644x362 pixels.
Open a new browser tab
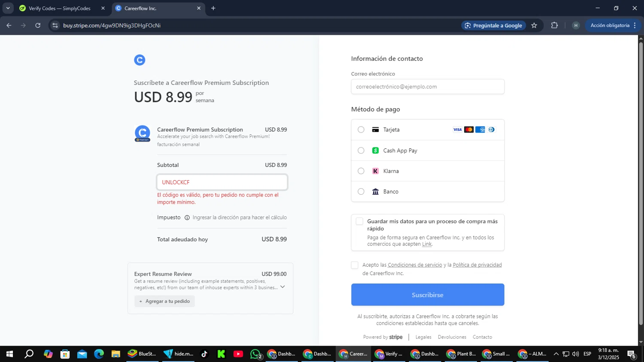pos(213,8)
